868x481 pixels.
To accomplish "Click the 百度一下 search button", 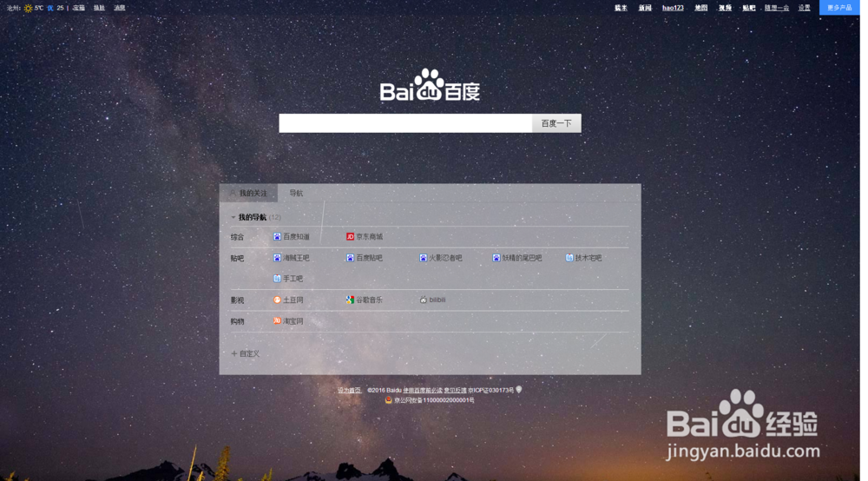I will pos(556,123).
